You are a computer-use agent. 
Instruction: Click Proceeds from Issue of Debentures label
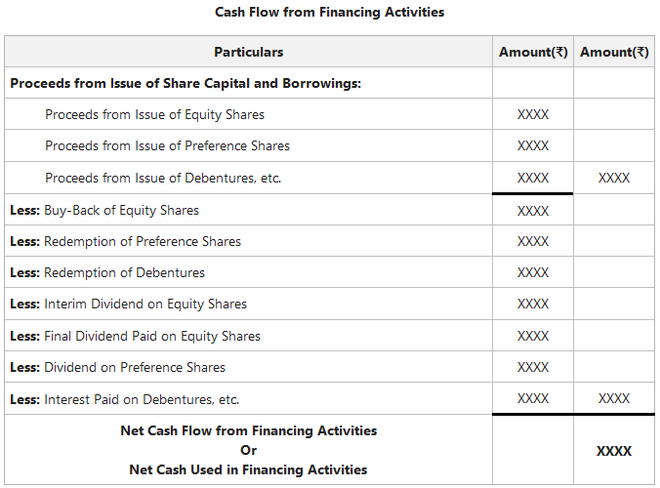pyautogui.click(x=163, y=178)
